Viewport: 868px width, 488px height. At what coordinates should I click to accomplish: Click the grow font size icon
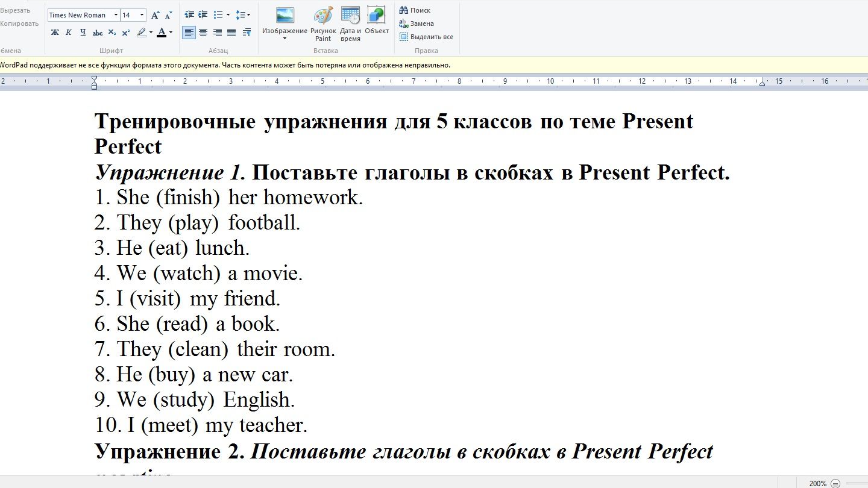point(155,15)
